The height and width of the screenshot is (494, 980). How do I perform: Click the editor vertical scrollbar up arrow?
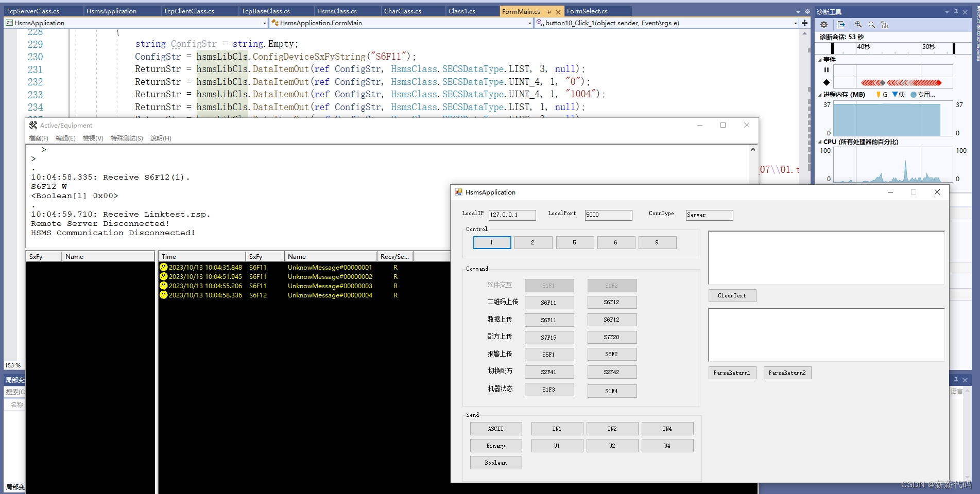click(x=804, y=33)
